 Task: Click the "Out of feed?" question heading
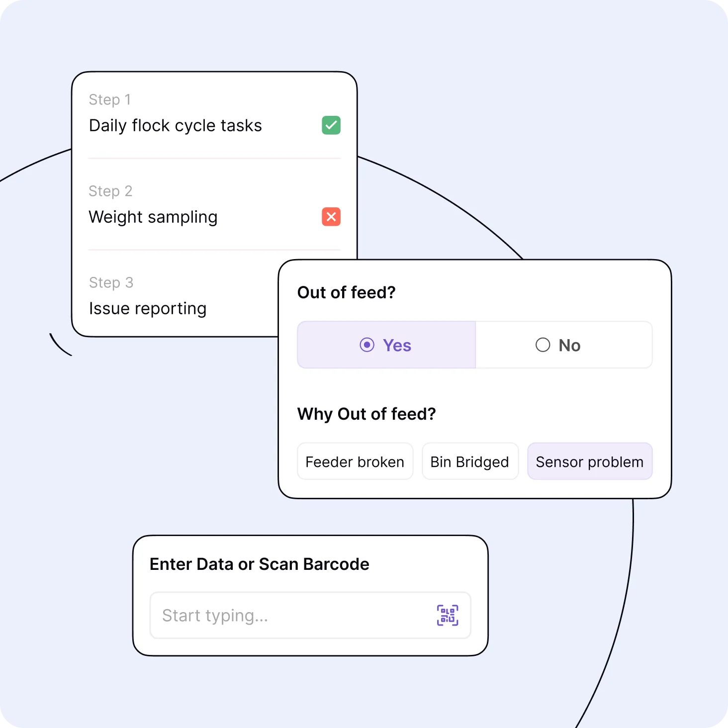(347, 292)
